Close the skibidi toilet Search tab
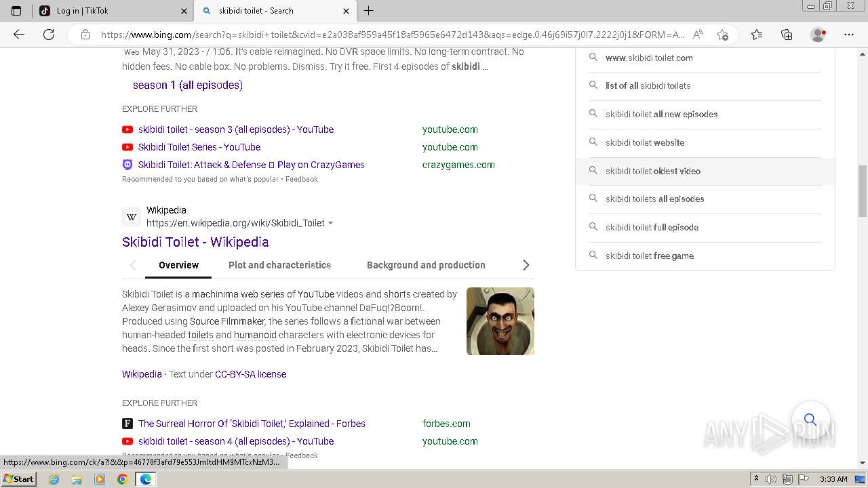868x488 pixels. [346, 11]
